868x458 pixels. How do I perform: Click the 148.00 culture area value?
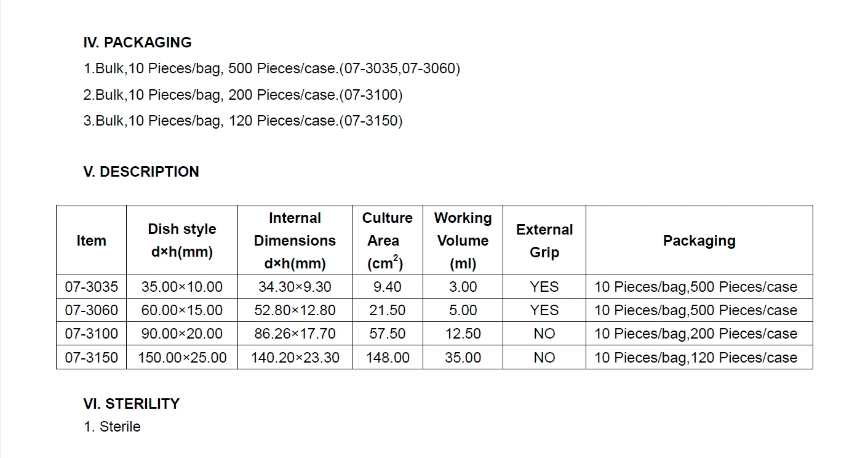pos(388,358)
